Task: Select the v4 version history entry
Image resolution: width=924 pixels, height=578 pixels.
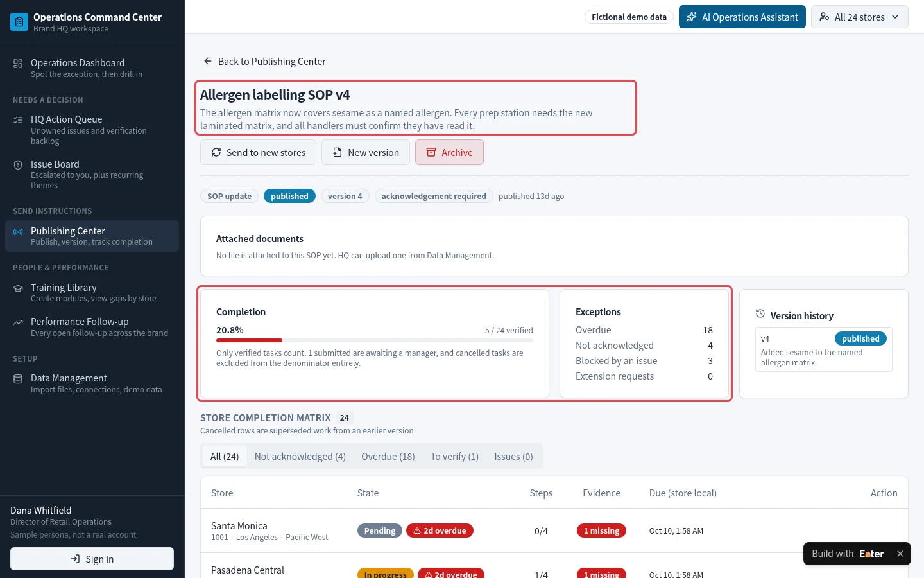Action: point(824,349)
